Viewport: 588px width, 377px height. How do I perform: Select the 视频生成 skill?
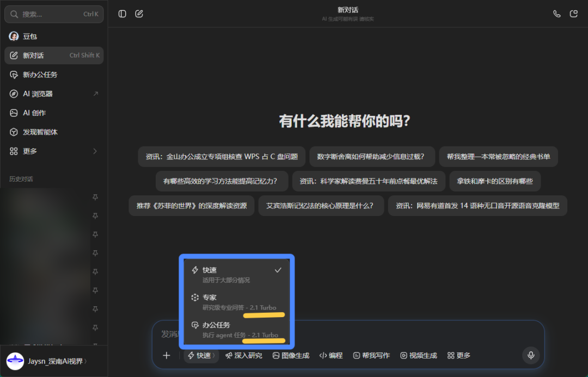click(419, 355)
